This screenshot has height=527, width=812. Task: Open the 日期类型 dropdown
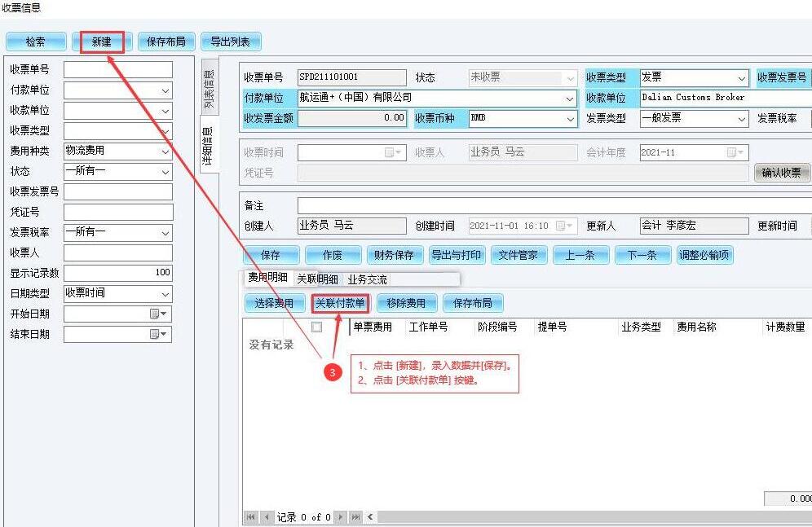coord(165,293)
